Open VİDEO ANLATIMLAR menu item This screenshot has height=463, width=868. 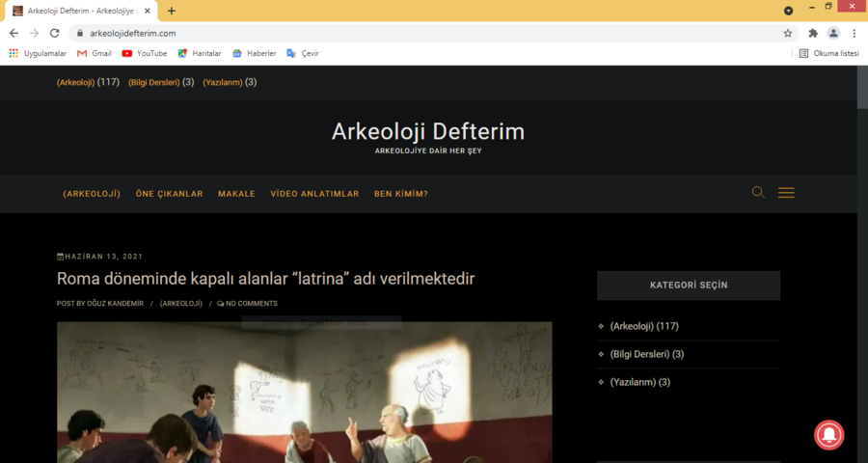(314, 194)
